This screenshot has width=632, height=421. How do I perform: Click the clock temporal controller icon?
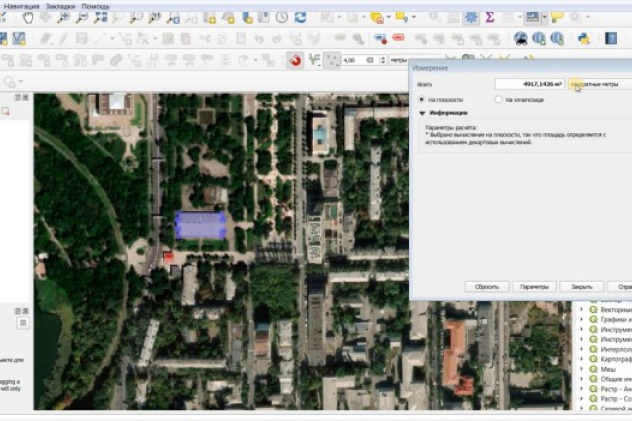click(282, 17)
